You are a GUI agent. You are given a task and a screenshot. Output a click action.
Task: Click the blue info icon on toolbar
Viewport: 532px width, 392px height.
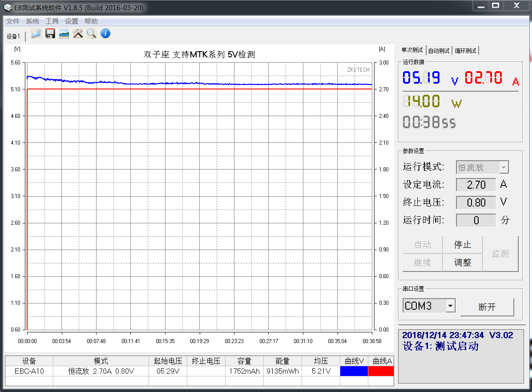105,33
